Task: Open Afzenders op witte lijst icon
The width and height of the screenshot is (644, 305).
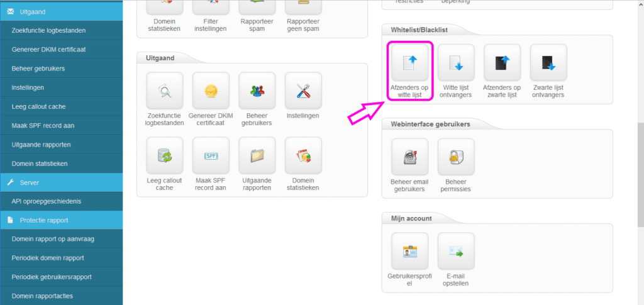Action: pos(409,63)
